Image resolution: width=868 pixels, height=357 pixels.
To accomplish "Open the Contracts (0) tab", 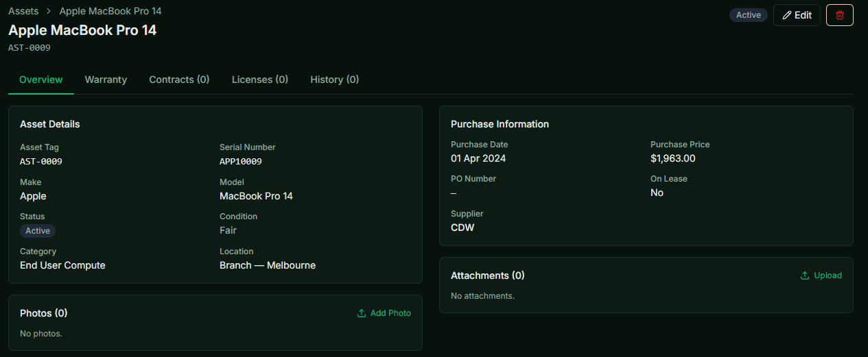I will pos(179,79).
